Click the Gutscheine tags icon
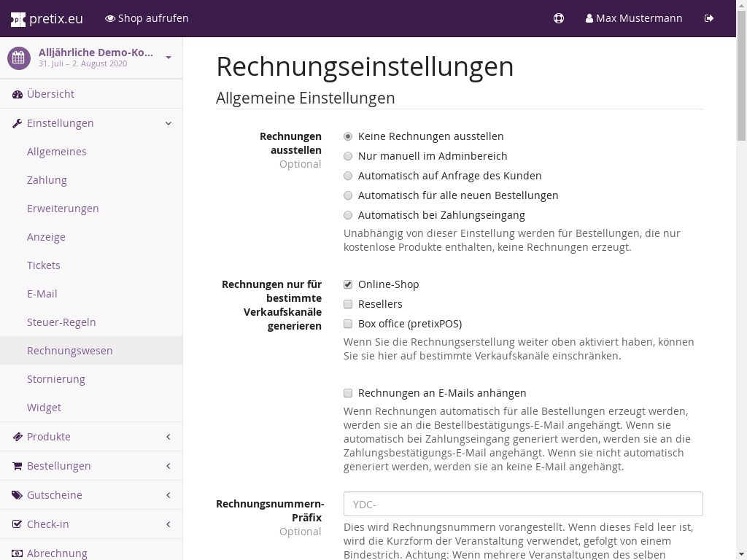Image resolution: width=747 pixels, height=560 pixels. pos(18,495)
